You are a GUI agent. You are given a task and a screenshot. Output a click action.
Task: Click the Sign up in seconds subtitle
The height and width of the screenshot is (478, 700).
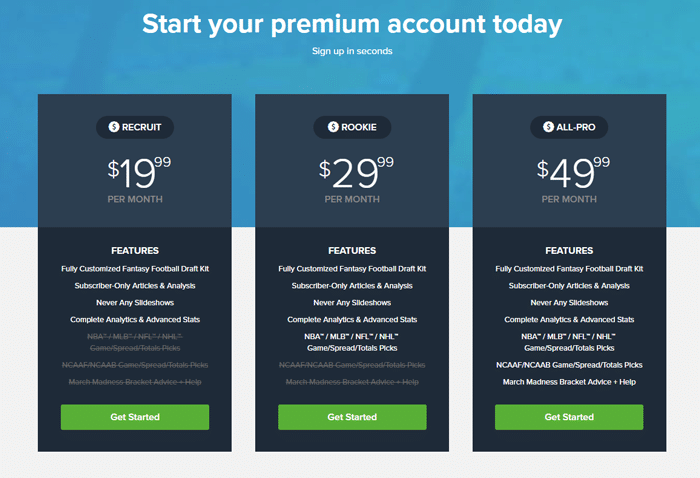pyautogui.click(x=352, y=51)
